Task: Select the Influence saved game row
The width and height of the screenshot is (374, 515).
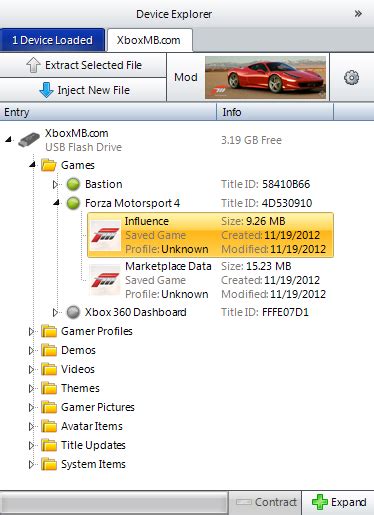Action: pos(210,235)
